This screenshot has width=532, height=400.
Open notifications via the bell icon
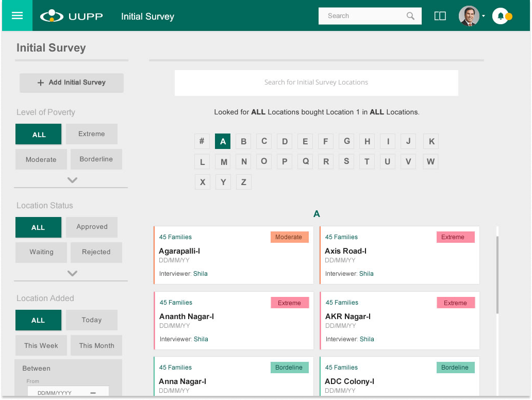point(501,16)
